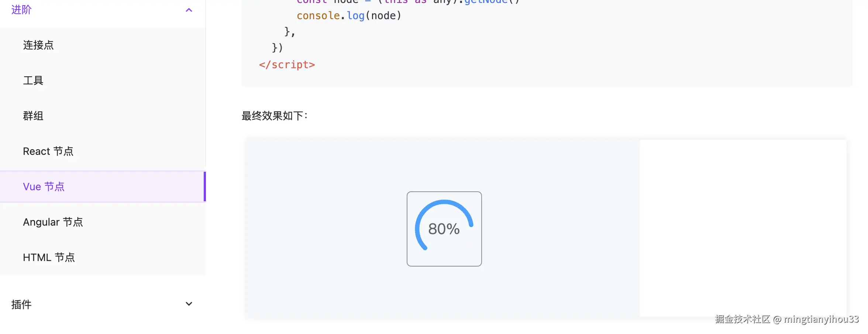Select React 节点 in the sidebar
This screenshot has height=334, width=868.
(x=48, y=151)
